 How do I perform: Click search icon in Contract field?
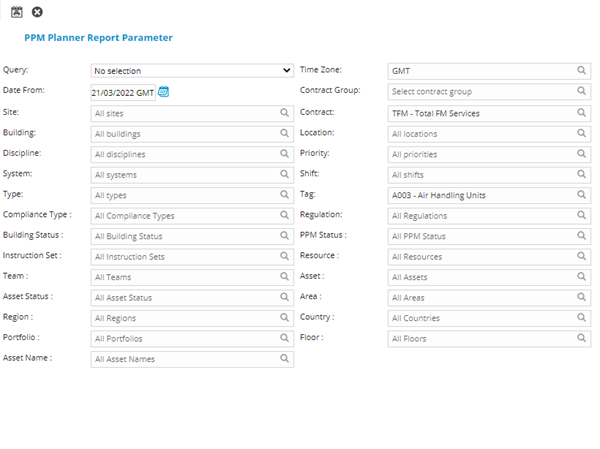[x=581, y=113]
